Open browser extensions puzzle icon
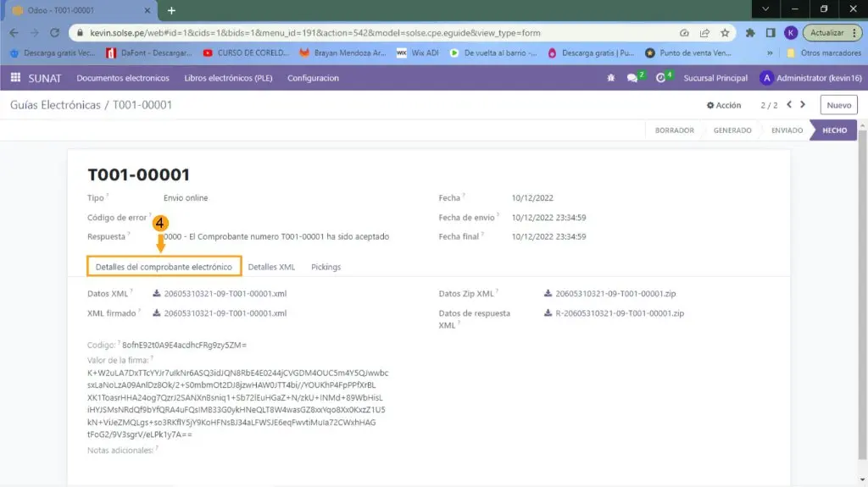Viewport: 868px width, 487px height. click(750, 33)
